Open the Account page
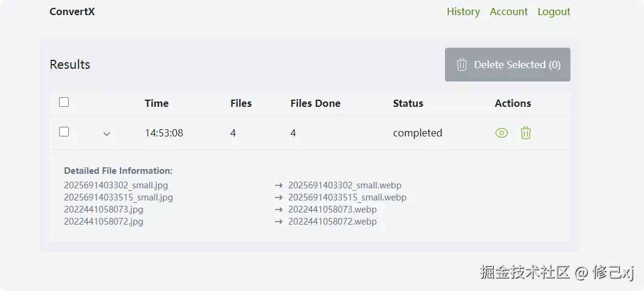Image resolution: width=644 pixels, height=291 pixels. (508, 11)
